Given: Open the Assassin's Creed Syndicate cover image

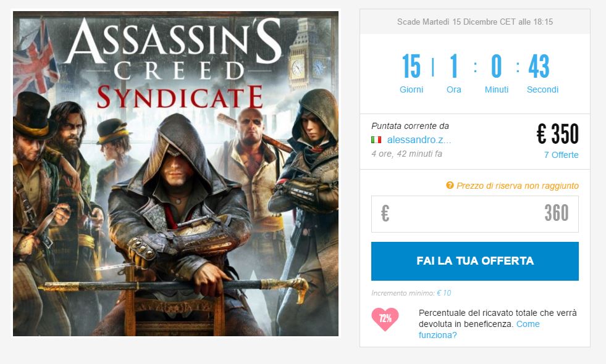Looking at the screenshot, I should click(x=176, y=174).
